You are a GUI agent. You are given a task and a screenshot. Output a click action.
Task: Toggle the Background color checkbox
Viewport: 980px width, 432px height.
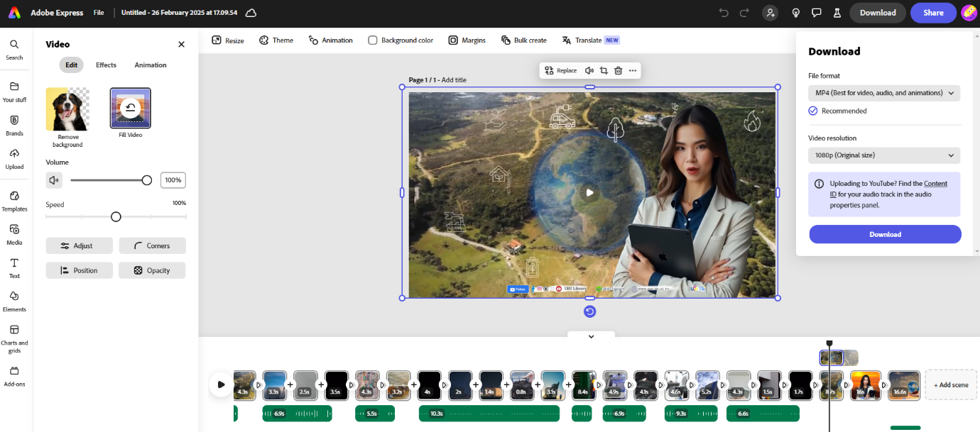click(x=373, y=40)
